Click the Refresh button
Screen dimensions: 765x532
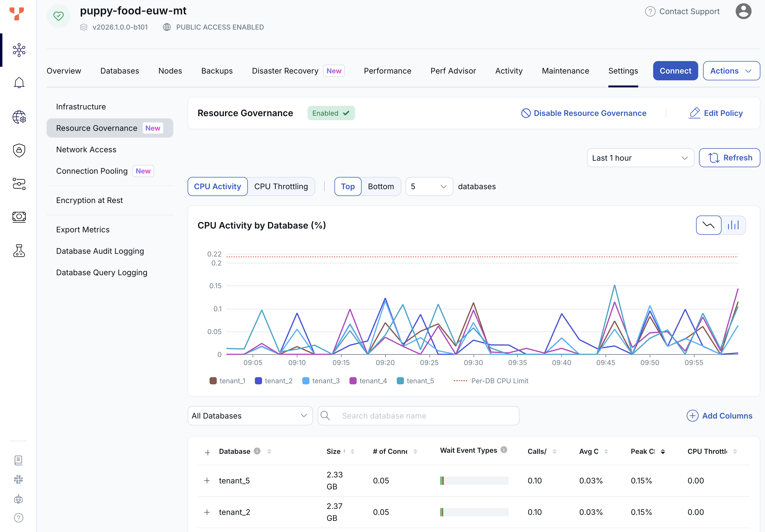(729, 158)
